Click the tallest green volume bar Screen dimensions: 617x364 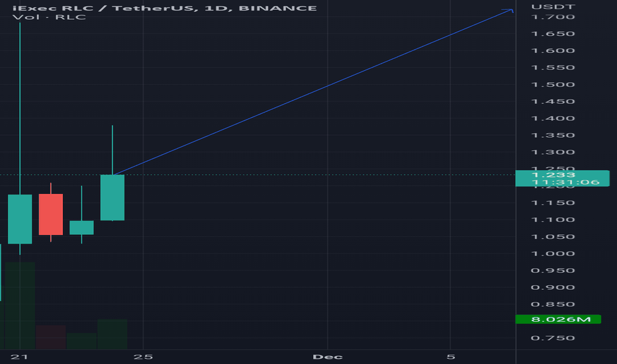point(20,306)
